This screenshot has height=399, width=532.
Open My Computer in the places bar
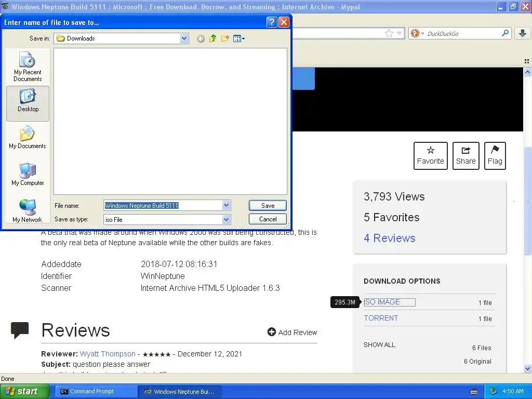[28, 174]
